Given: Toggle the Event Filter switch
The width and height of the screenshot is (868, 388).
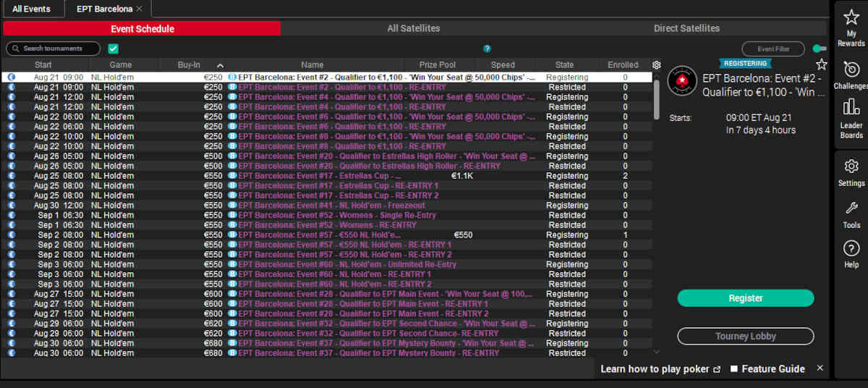Looking at the screenshot, I should (820, 48).
